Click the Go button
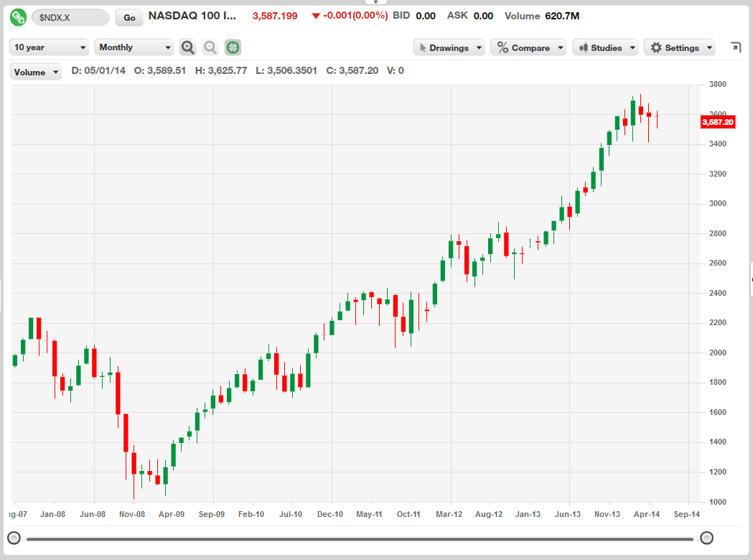The height and width of the screenshot is (560, 753). click(129, 17)
